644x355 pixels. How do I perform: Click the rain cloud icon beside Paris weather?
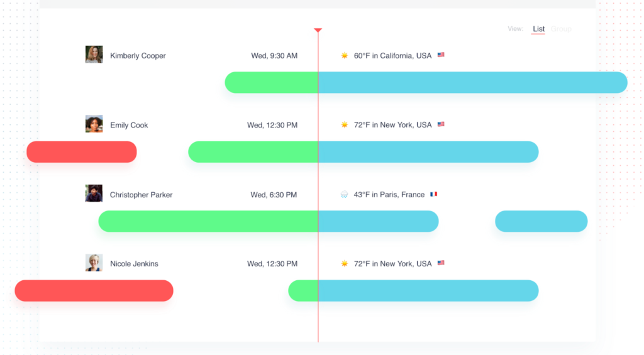tap(344, 194)
